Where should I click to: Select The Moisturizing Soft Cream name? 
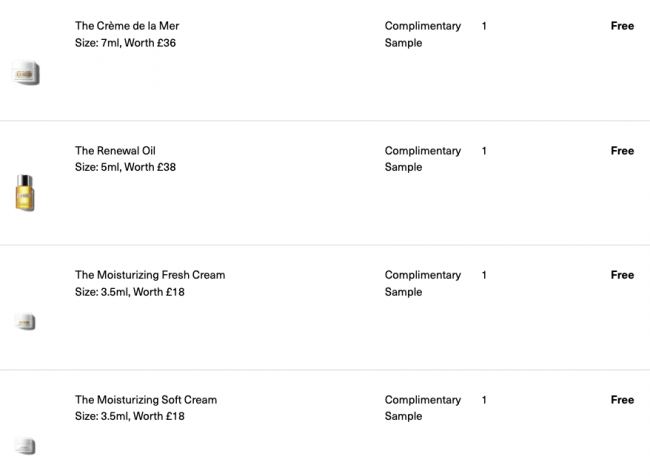click(x=146, y=400)
